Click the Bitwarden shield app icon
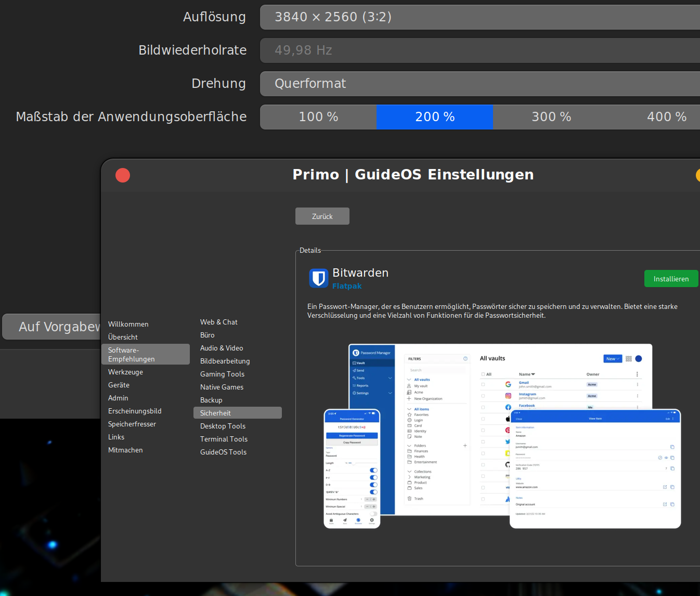 coord(318,278)
